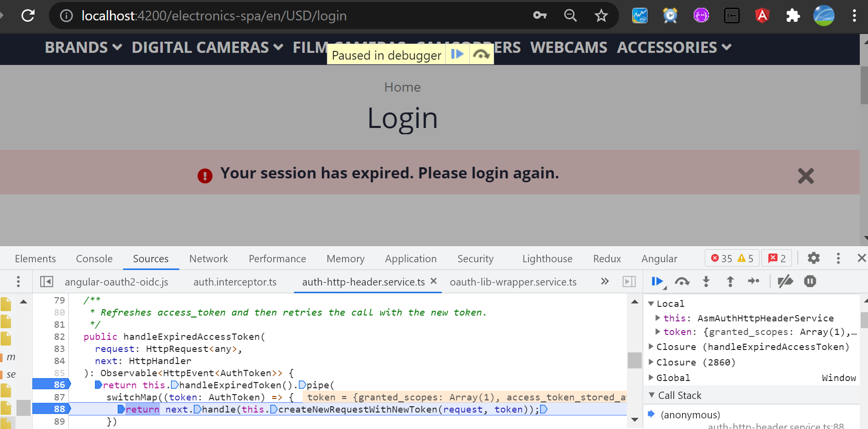Viewport: 868px width, 429px height.
Task: Toggle pause on exceptions
Action: coord(810,281)
